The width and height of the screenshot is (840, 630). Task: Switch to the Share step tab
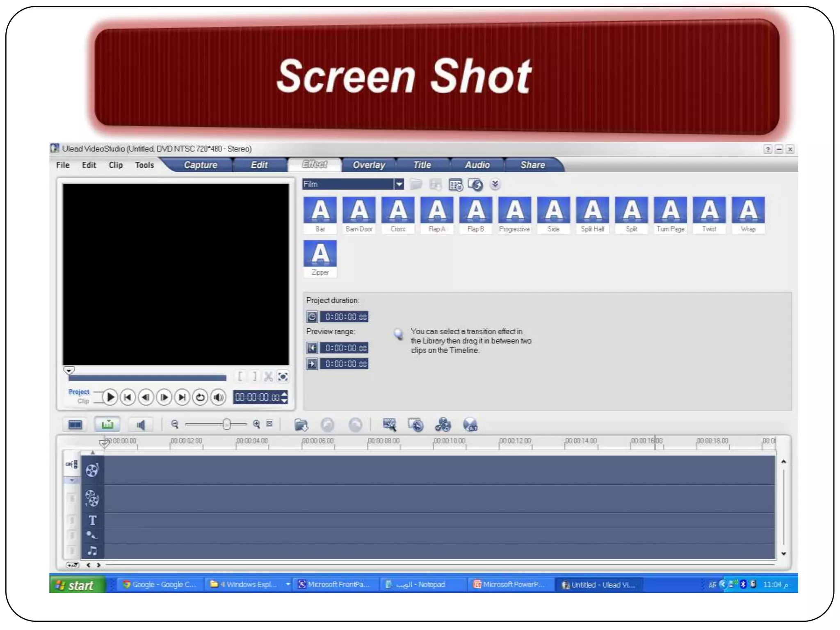(x=533, y=165)
